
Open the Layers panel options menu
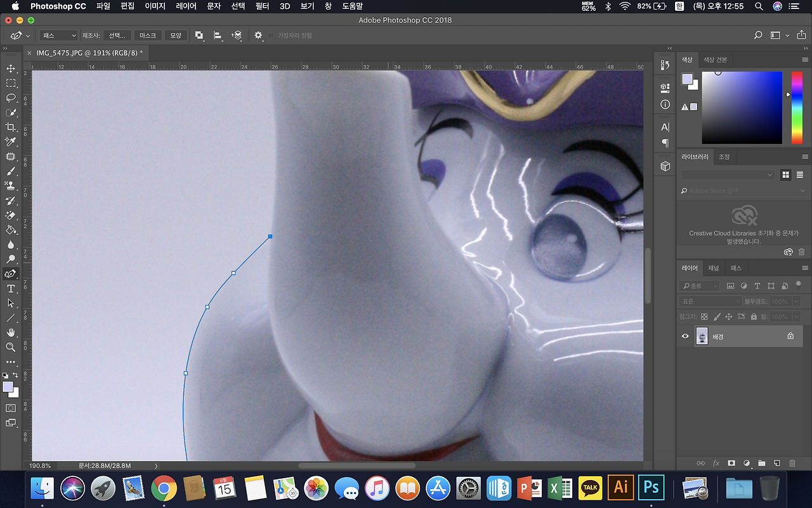pyautogui.click(x=805, y=268)
